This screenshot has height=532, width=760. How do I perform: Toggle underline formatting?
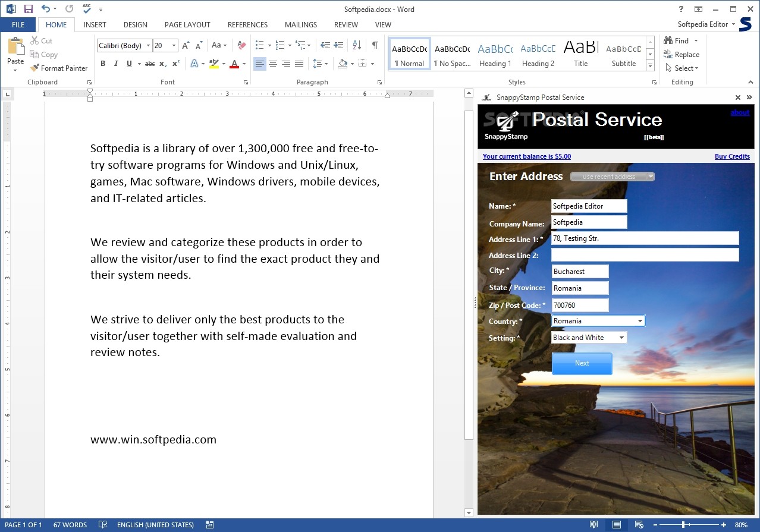[128, 64]
